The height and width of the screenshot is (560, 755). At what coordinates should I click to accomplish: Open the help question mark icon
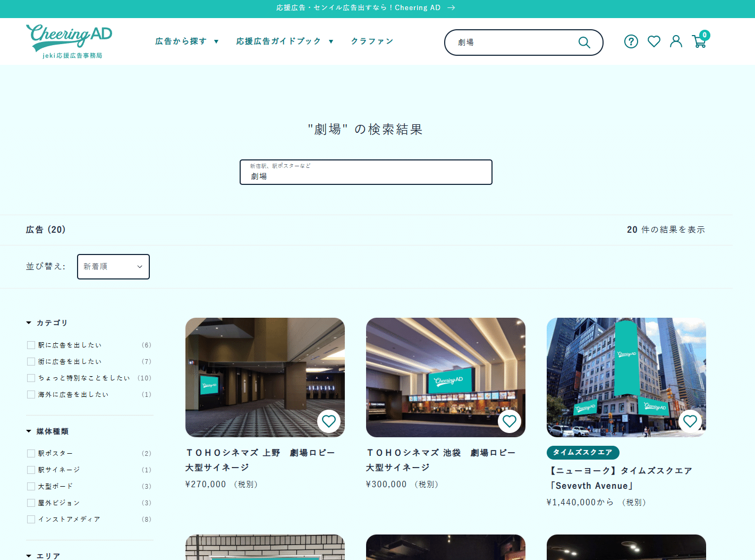pyautogui.click(x=631, y=41)
